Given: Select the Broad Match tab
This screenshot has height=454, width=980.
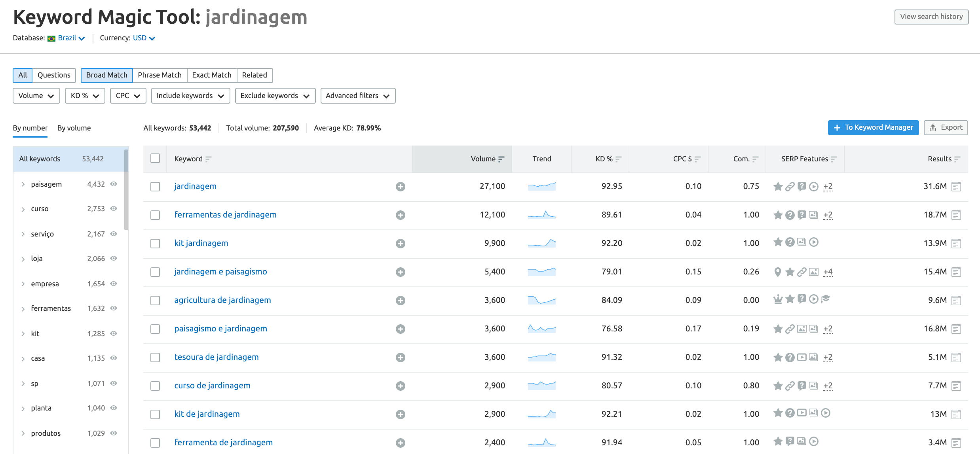Looking at the screenshot, I should [x=106, y=75].
